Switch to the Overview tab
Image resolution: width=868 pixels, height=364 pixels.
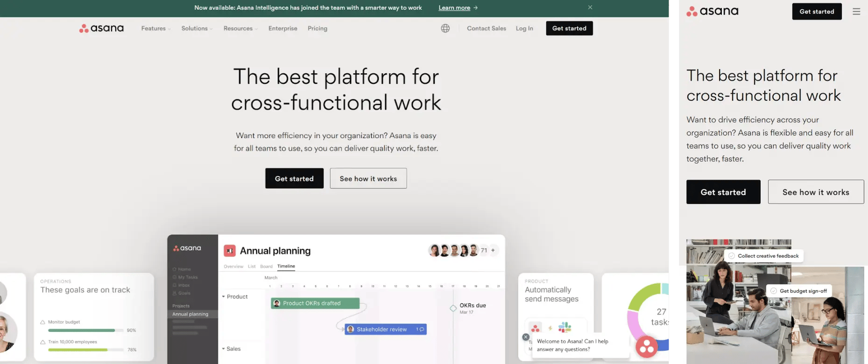pyautogui.click(x=233, y=266)
